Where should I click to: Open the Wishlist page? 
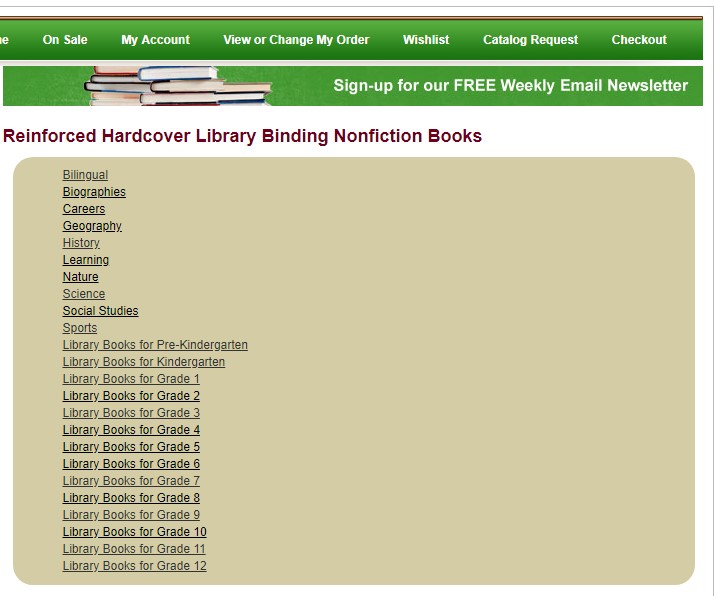[426, 40]
